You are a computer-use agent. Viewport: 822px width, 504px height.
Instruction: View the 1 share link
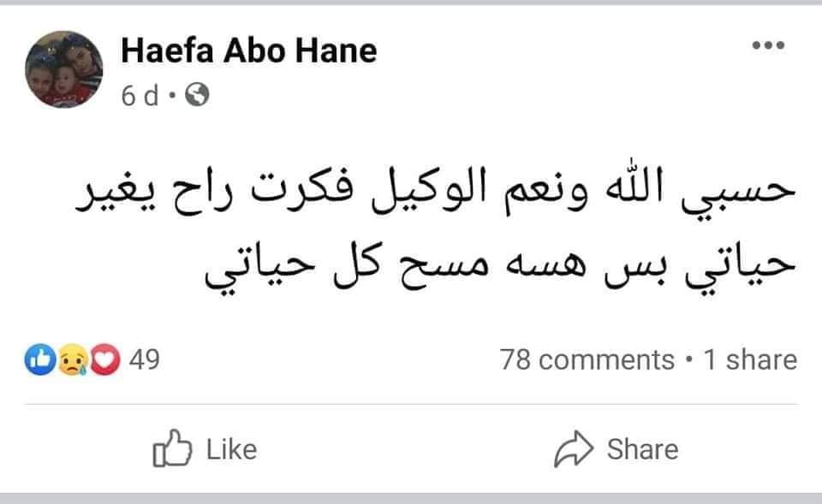(x=749, y=360)
